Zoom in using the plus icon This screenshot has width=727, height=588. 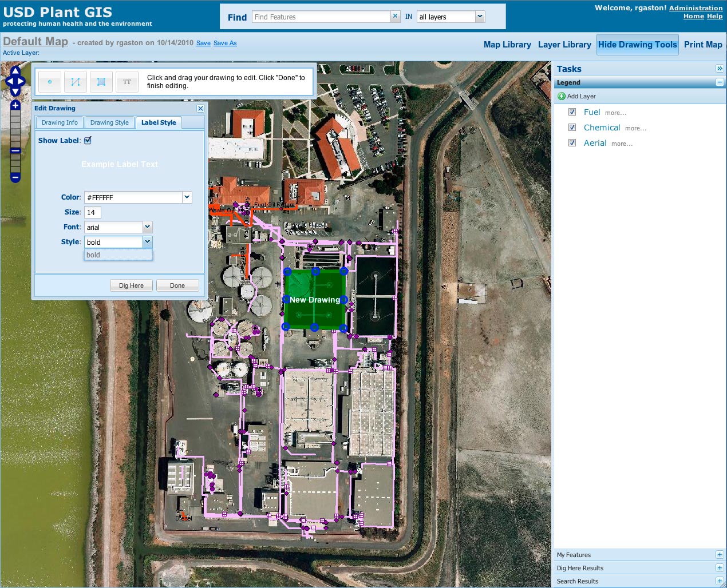pos(15,106)
